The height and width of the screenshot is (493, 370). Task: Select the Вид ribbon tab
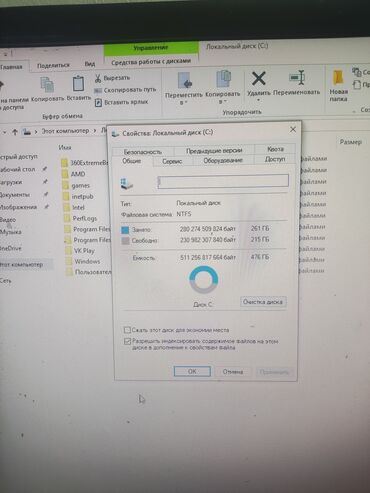89,64
